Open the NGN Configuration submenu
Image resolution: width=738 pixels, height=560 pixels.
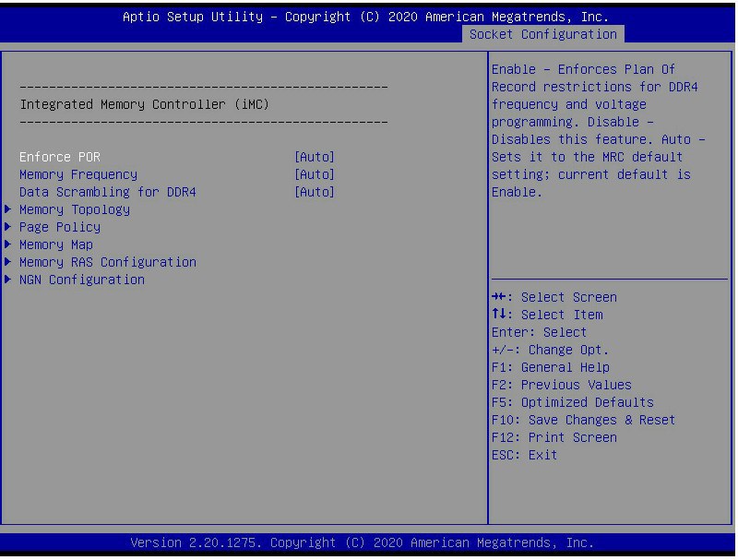coord(82,280)
